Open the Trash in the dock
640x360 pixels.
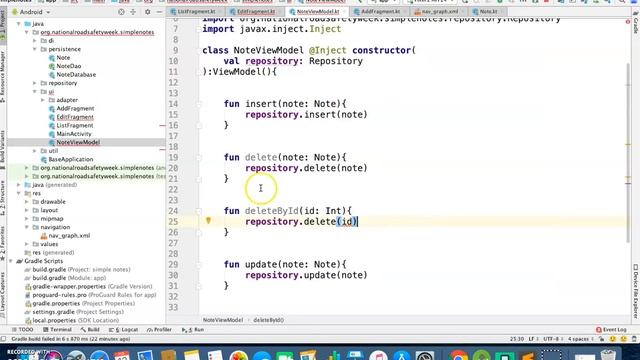608,355
